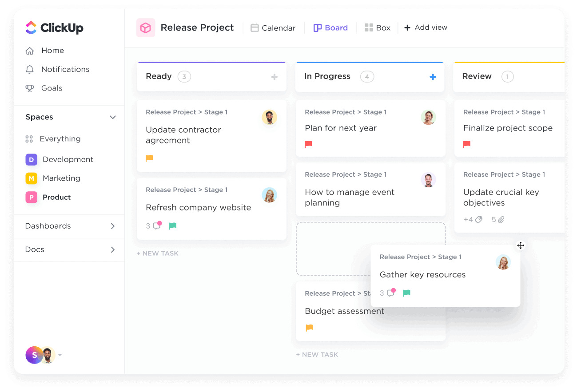Click red priority flag on Plan for next year
This screenshot has height=392, width=577.
point(308,144)
